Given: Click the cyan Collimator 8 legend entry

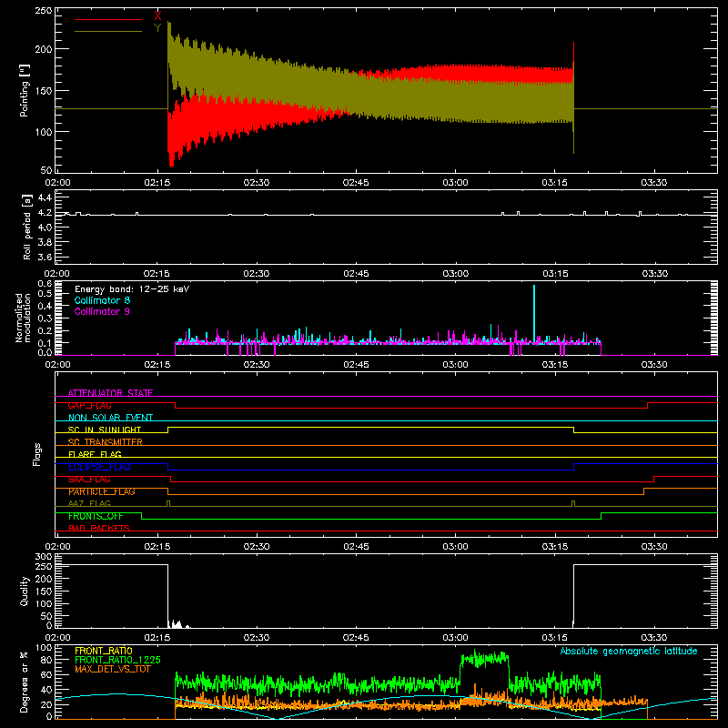Looking at the screenshot, I should 102,300.
